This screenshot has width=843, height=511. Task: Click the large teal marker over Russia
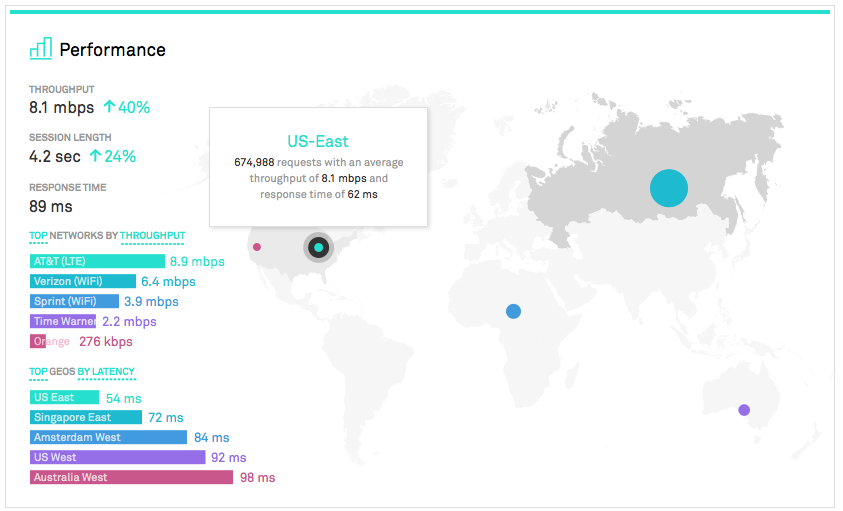point(669,187)
